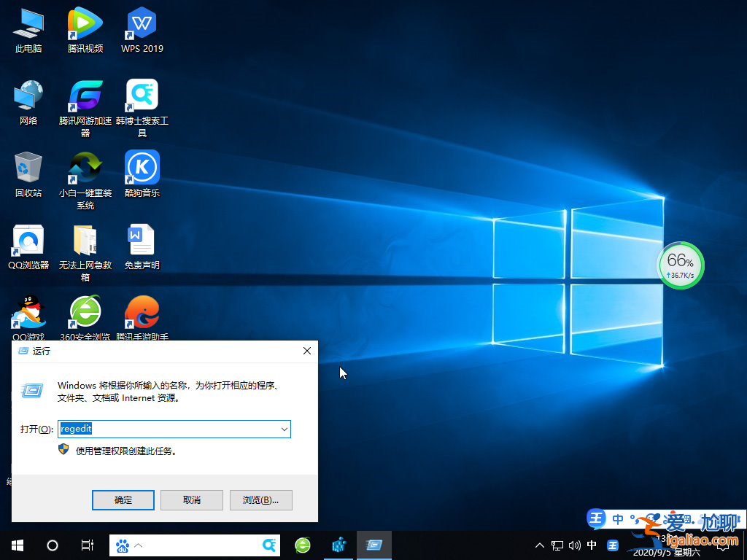747x560 pixels.
Task: Switch input method by clicking 中 indicator
Action: pyautogui.click(x=592, y=545)
